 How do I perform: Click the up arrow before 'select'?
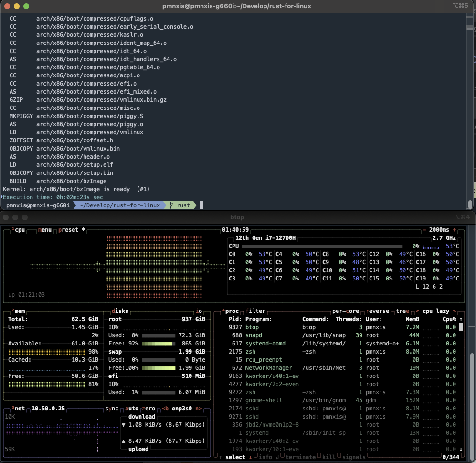(220, 457)
